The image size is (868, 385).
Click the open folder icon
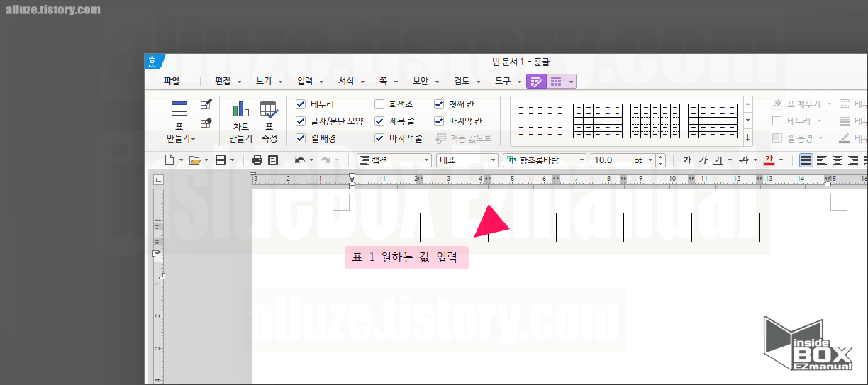tap(195, 160)
